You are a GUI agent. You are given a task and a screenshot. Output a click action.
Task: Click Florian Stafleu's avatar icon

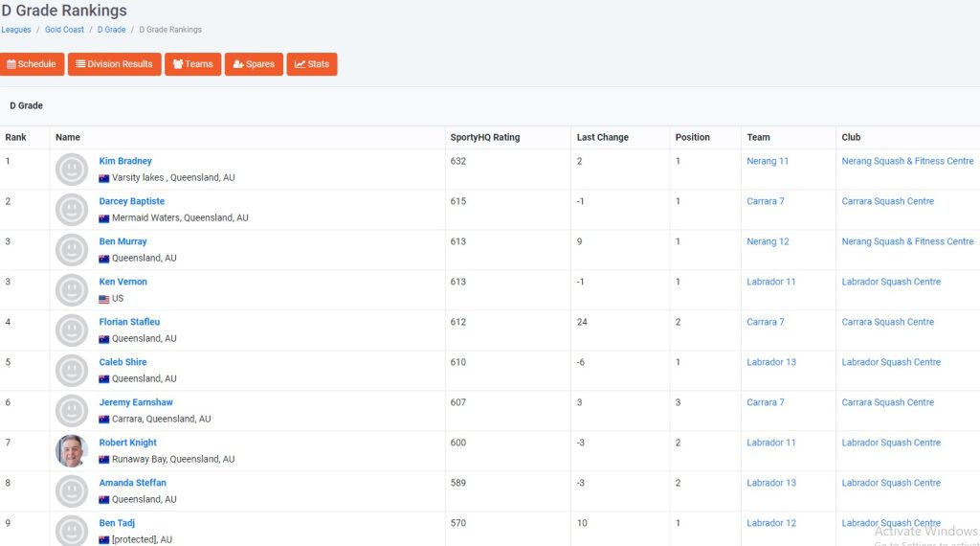tap(72, 330)
